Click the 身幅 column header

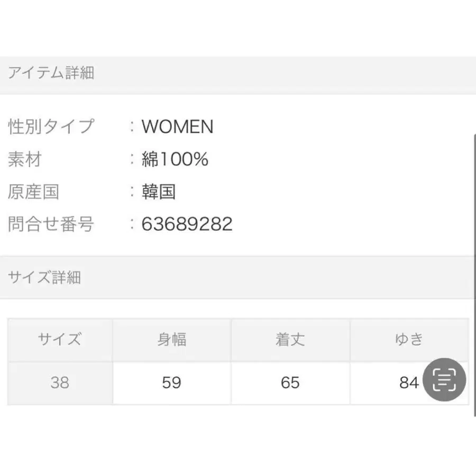(x=172, y=340)
